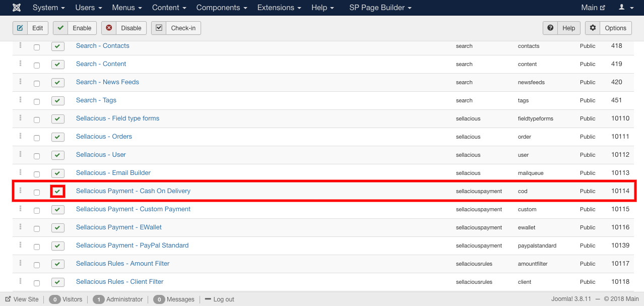The width and height of the screenshot is (644, 306).
Task: Click View Site in status bar
Action: 22,299
